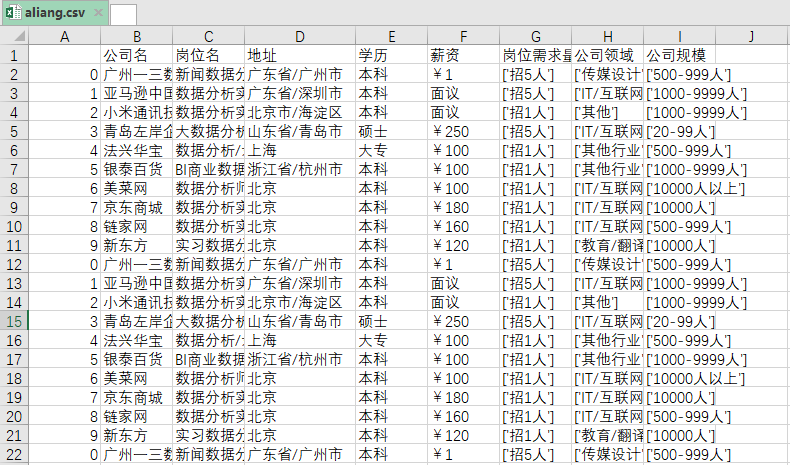Select row 5 header
The image size is (790, 465).
coord(14,131)
